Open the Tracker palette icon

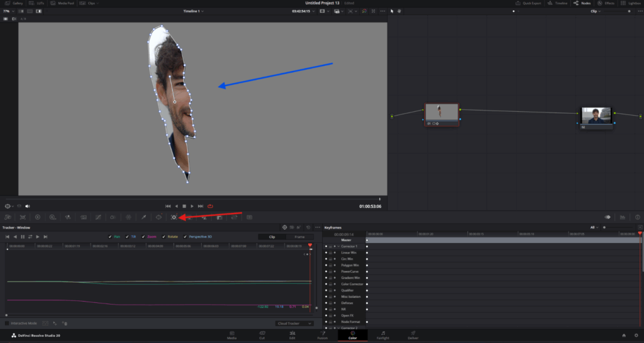tap(174, 217)
